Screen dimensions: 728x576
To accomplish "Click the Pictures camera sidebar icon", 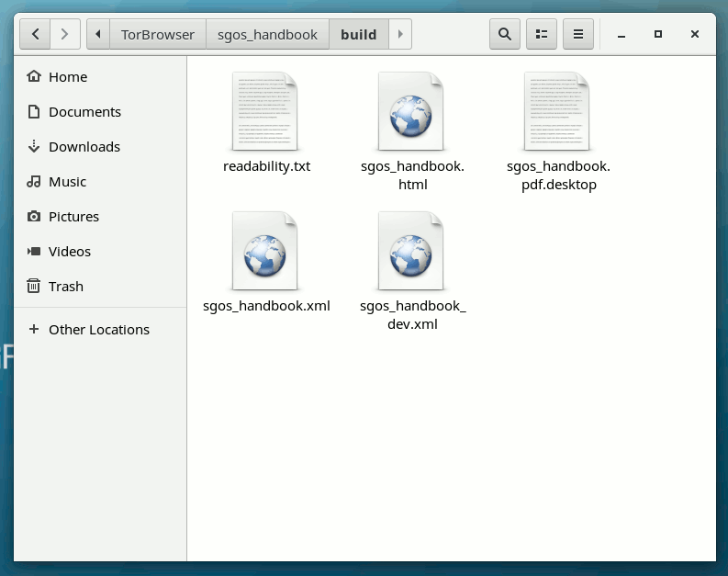I will (34, 217).
